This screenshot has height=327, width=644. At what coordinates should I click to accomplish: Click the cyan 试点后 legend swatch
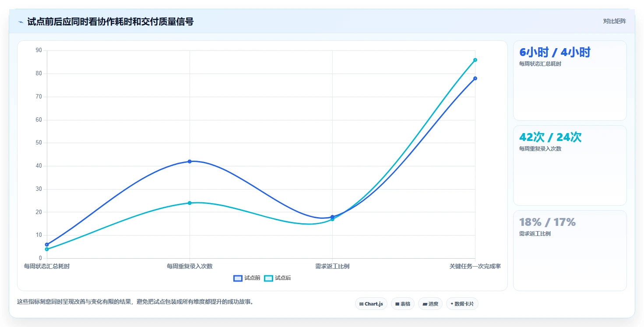click(x=268, y=278)
